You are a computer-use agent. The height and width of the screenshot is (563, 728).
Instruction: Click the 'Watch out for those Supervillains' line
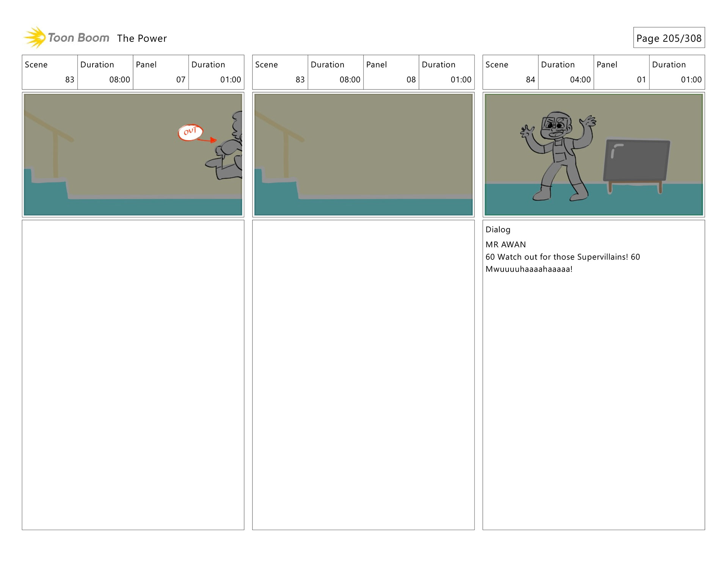click(x=562, y=257)
